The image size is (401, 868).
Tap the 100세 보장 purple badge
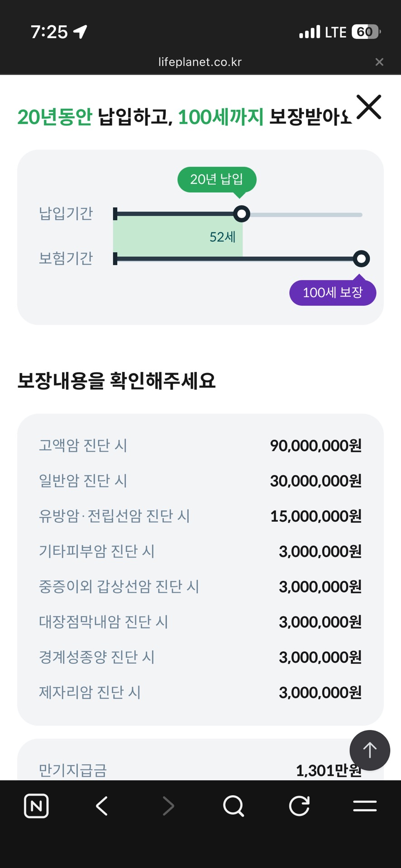[x=333, y=292]
